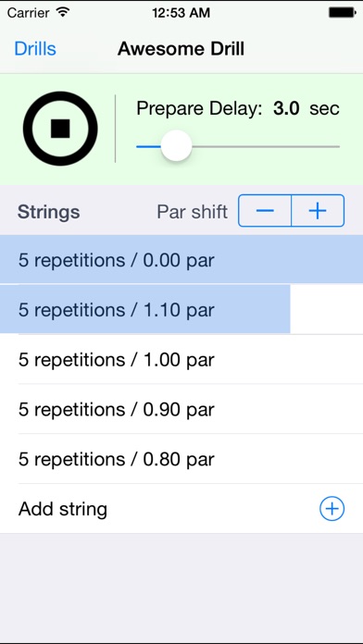
Task: Decrease par shift with the minus button
Action: tap(265, 211)
